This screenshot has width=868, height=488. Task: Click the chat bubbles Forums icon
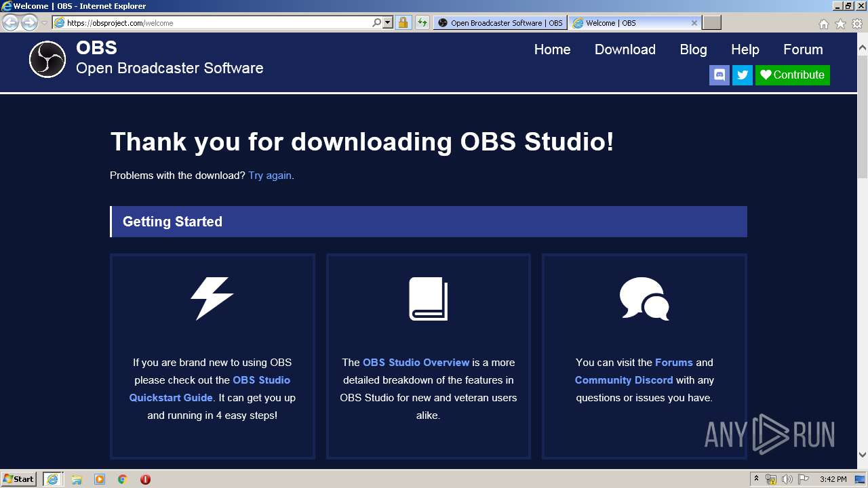[x=644, y=299]
